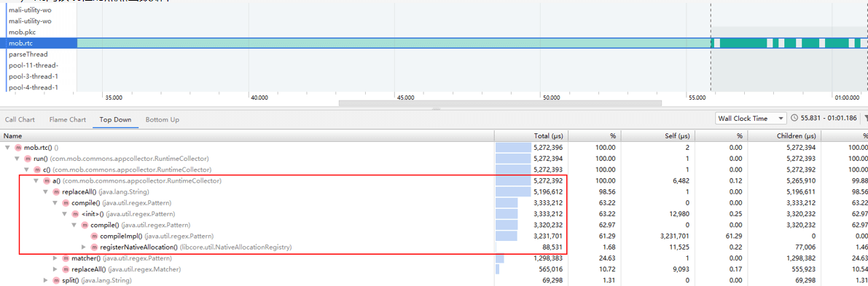Click the method icon beside c()
868x286 pixels.
pos(37,170)
